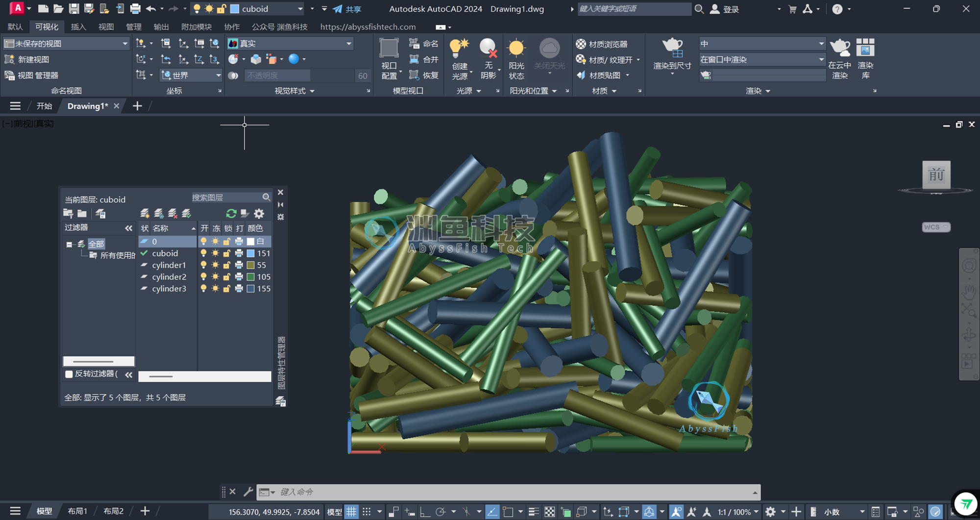This screenshot has height=520, width=980.
Task: Check the Invert Filter (反转过滤器) checkbox
Action: (x=69, y=374)
